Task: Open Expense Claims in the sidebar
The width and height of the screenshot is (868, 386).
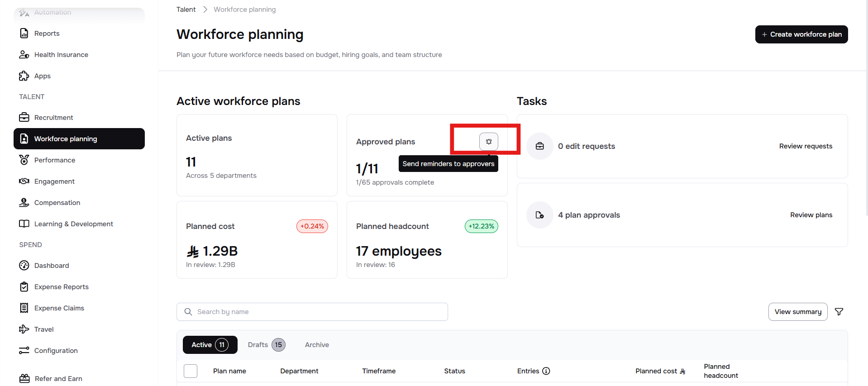Action: coord(59,308)
